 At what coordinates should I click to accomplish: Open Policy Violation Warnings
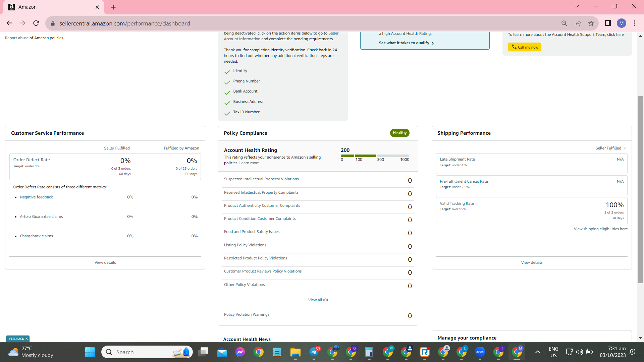(x=247, y=314)
